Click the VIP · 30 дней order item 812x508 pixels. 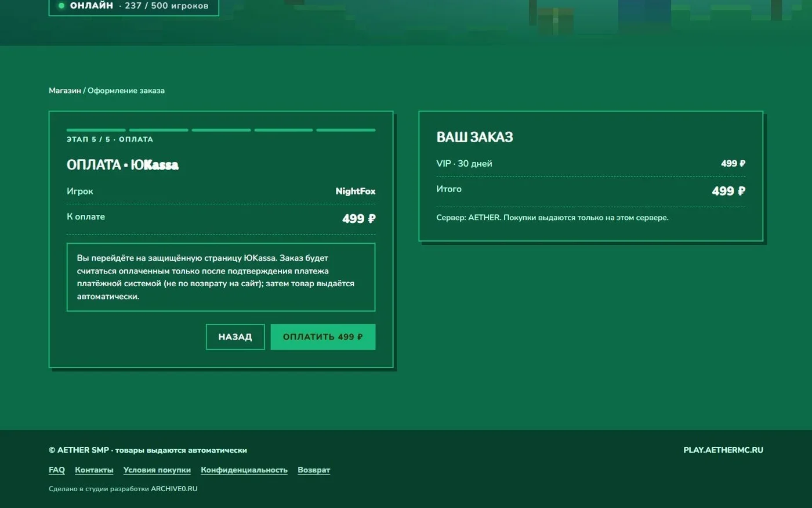(x=464, y=164)
